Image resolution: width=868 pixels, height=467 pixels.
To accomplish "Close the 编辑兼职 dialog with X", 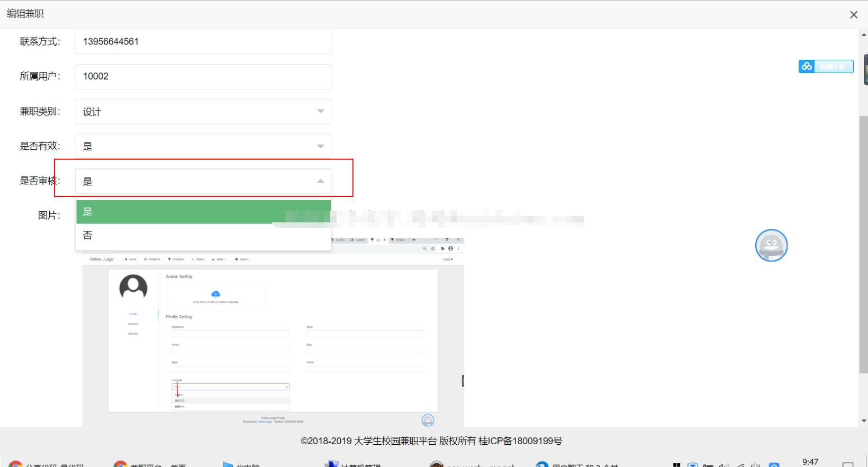I will click(x=854, y=15).
